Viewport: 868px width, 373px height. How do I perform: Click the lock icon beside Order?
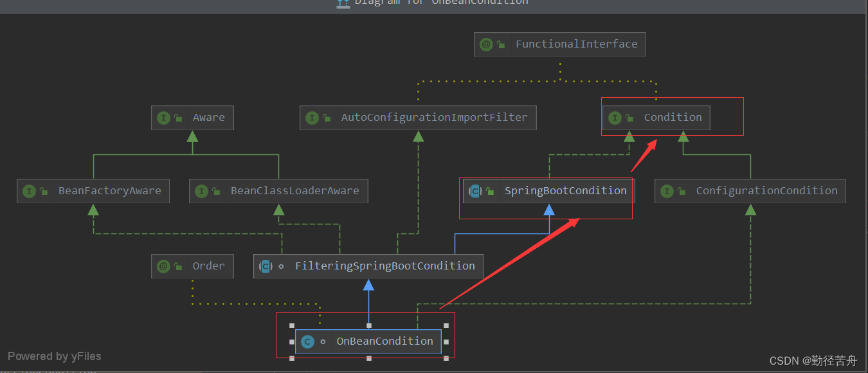178,267
